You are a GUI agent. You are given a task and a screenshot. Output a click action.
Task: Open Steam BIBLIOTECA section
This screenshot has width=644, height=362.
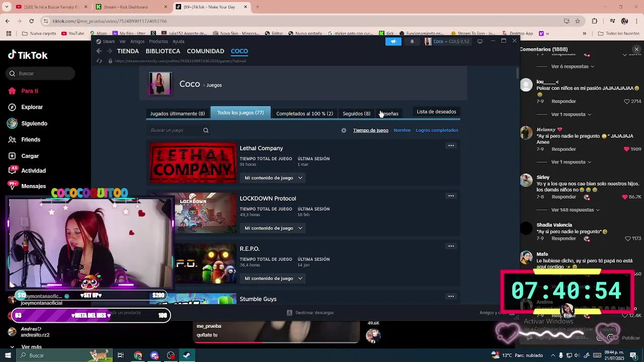coord(163,51)
